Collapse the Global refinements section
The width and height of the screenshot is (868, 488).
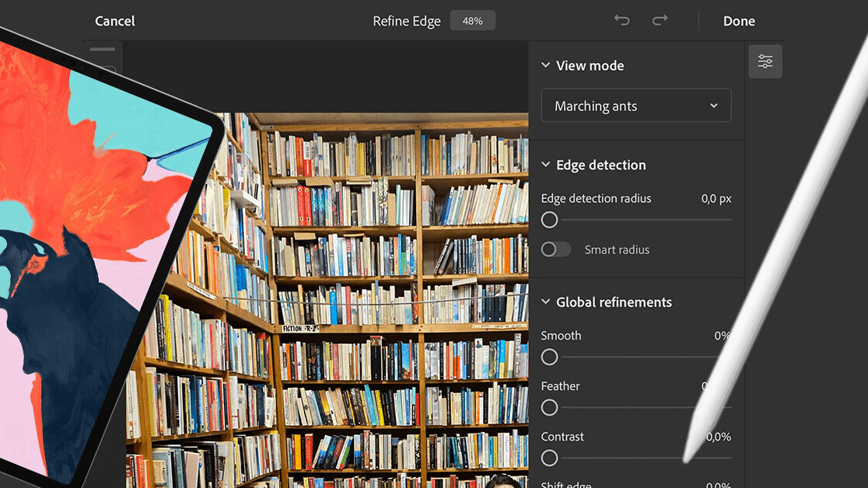coord(546,302)
